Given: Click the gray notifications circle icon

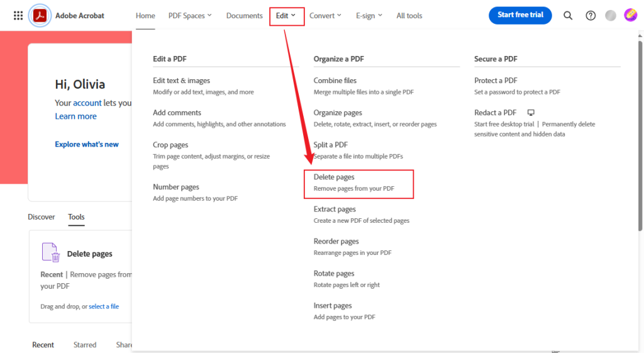Looking at the screenshot, I should tap(610, 16).
